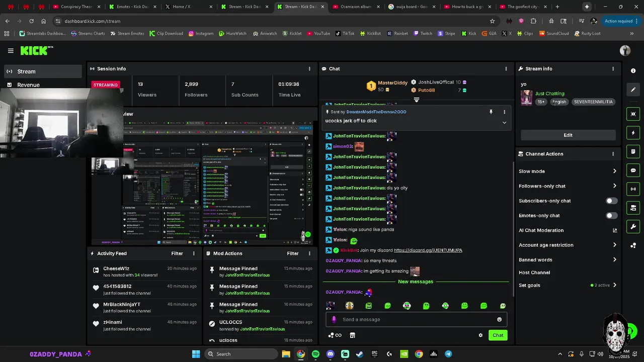Click the SEVENTEENMILITIA tag
Viewport: 644px width, 362px height.
593,102
